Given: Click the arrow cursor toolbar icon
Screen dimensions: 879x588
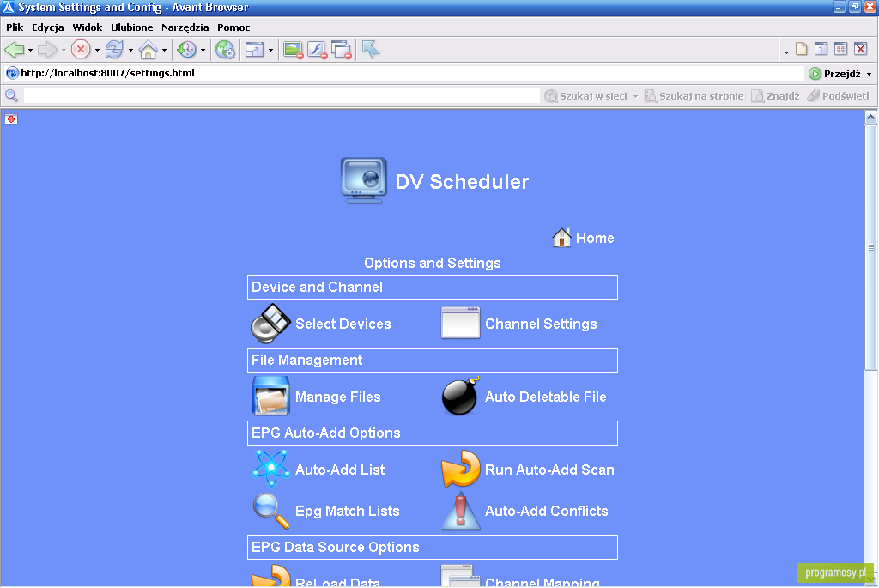Looking at the screenshot, I should pos(370,49).
